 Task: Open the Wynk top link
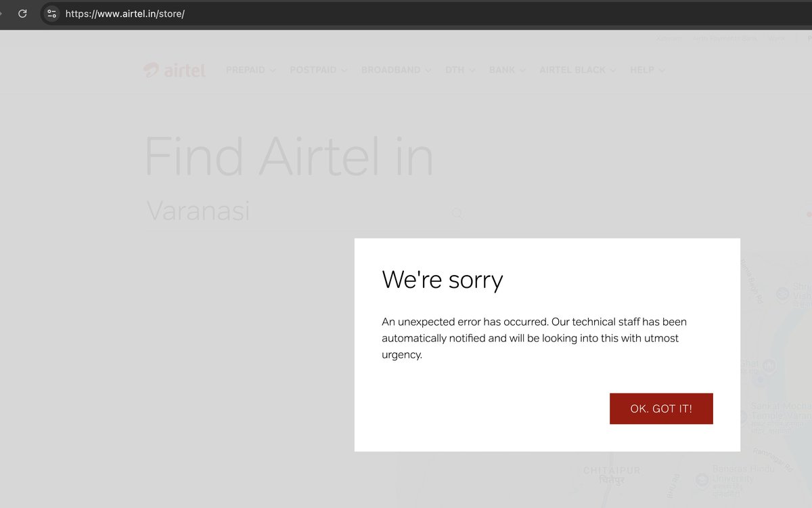pos(776,39)
